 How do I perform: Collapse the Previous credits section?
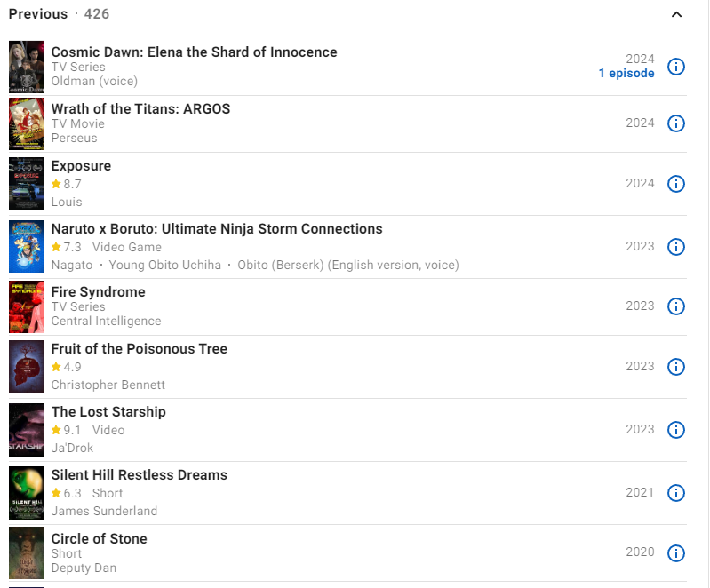(x=677, y=14)
